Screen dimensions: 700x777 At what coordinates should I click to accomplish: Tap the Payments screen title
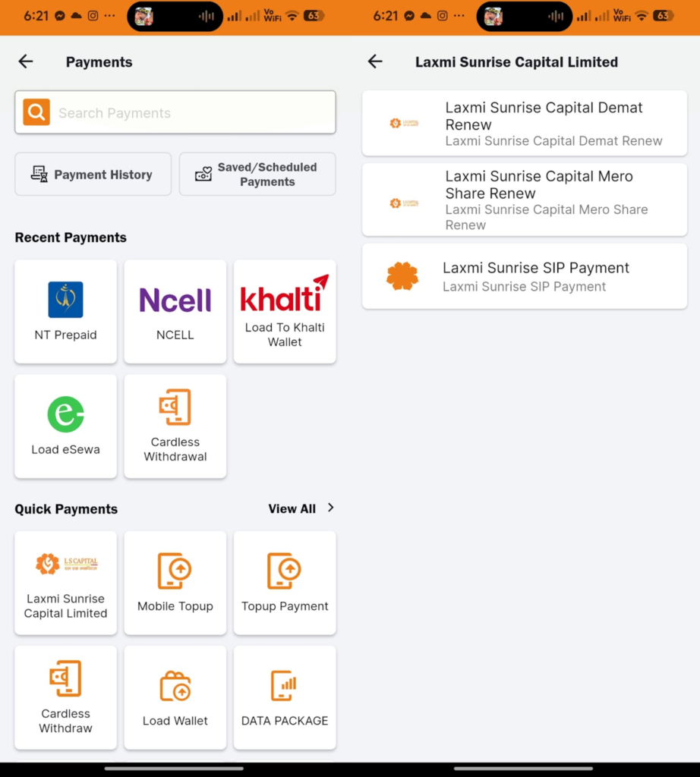tap(99, 62)
